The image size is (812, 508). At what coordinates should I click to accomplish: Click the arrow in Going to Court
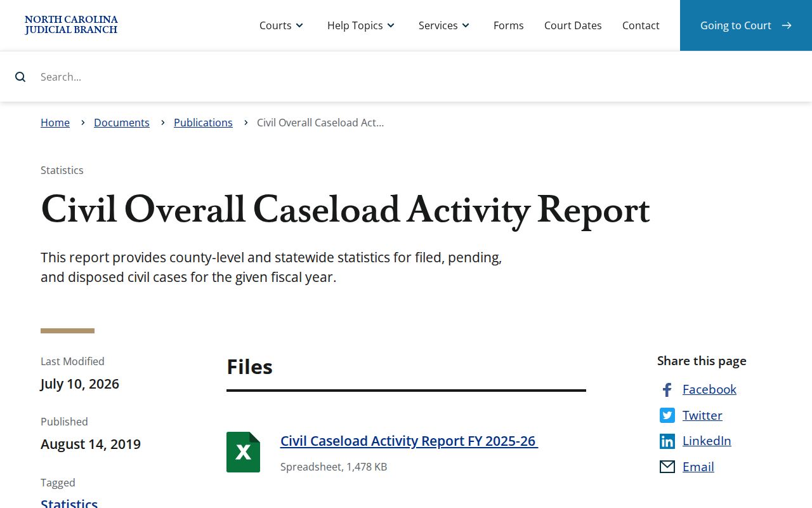(787, 25)
